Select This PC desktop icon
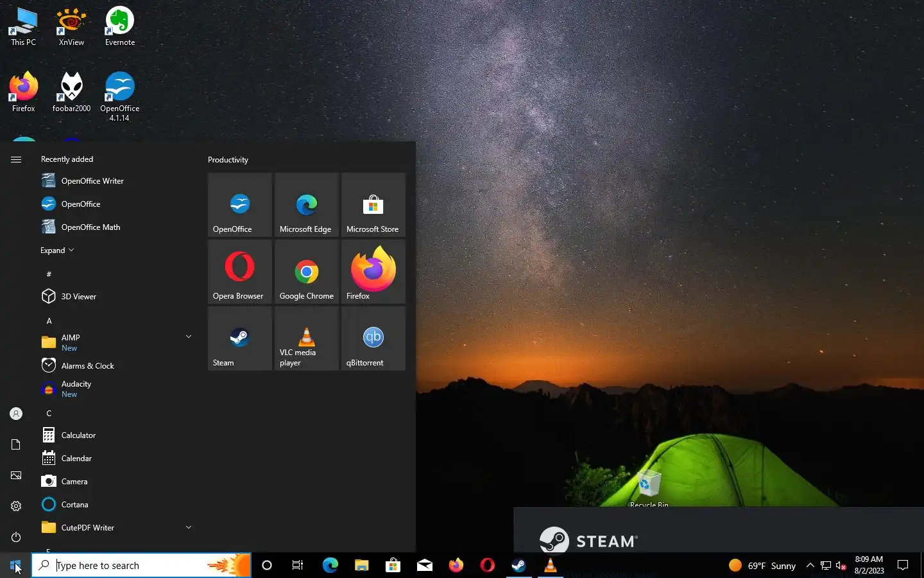Screen dimensions: 924x578 [x=23, y=27]
